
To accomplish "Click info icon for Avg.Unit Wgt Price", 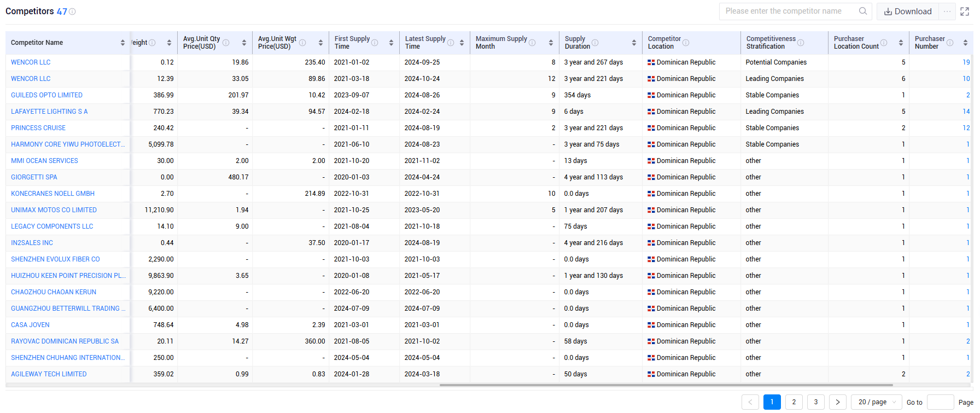I will pos(302,43).
